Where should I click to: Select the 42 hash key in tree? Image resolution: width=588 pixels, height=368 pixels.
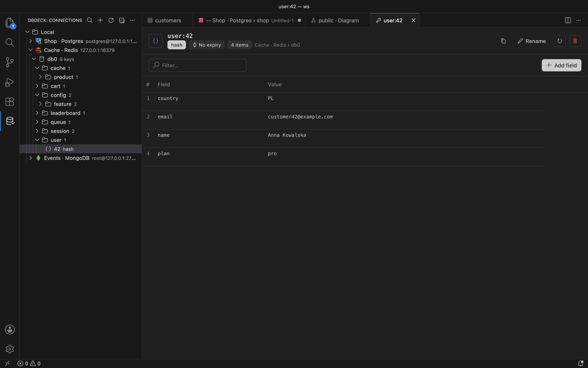coord(81,149)
